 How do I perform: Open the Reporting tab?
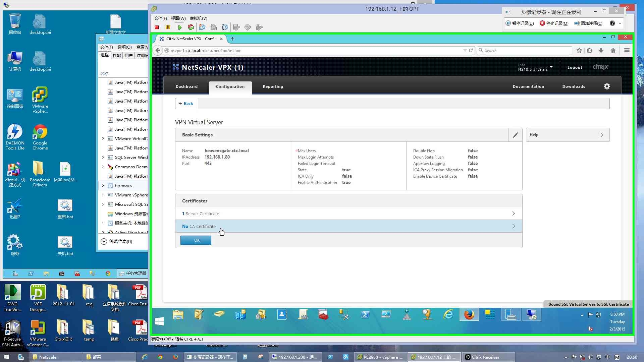pyautogui.click(x=273, y=86)
